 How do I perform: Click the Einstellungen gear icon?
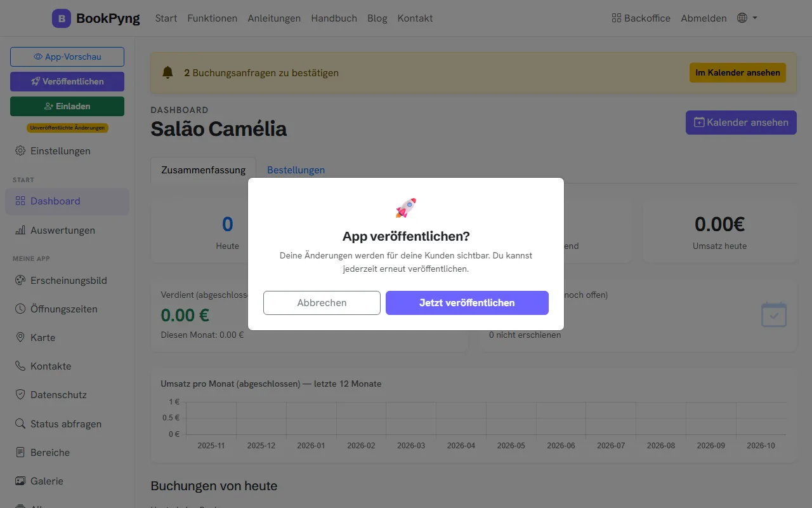tap(20, 151)
